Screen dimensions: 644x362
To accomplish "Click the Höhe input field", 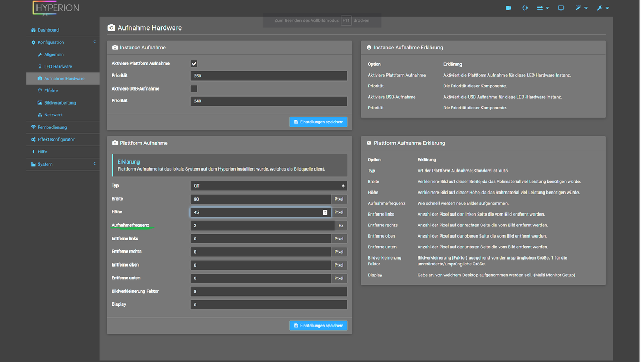I will tap(261, 212).
